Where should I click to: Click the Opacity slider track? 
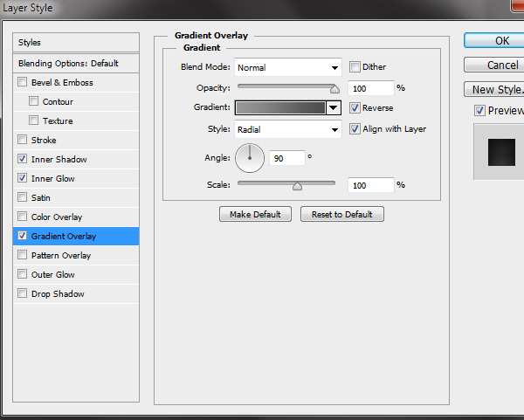tap(286, 87)
